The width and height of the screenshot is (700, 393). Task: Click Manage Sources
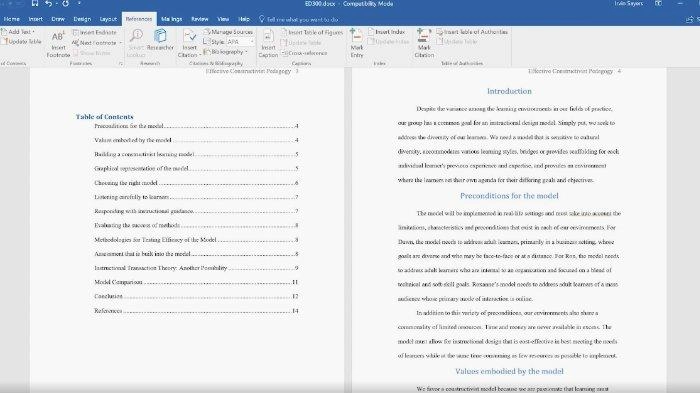pos(228,32)
